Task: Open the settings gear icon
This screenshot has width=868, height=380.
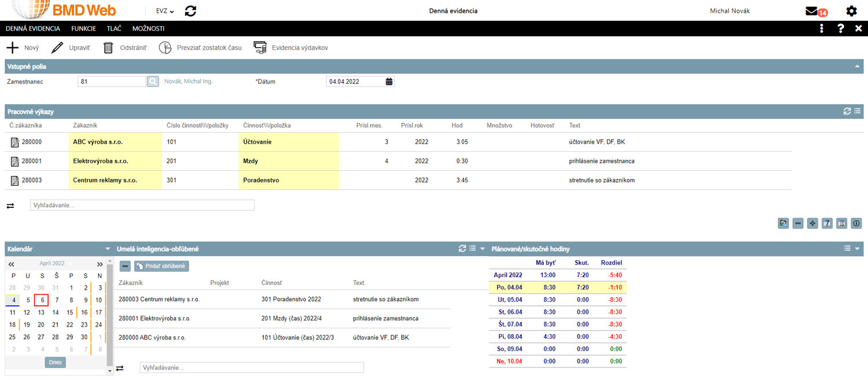Action: pyautogui.click(x=851, y=11)
